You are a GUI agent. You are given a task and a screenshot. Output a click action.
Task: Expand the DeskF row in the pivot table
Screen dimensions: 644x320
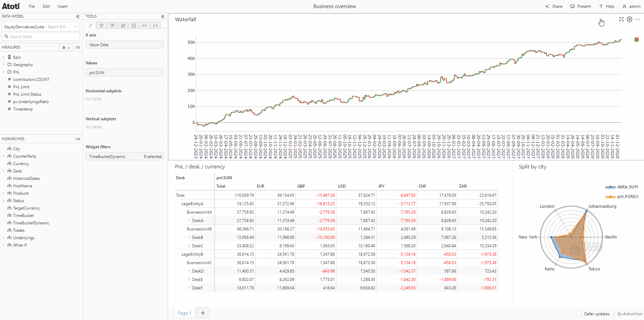189,288
